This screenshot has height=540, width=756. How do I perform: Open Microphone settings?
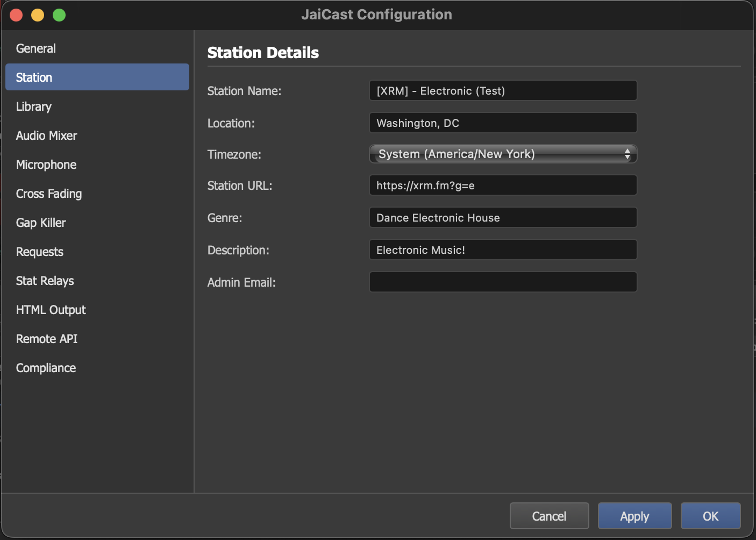[x=97, y=165]
